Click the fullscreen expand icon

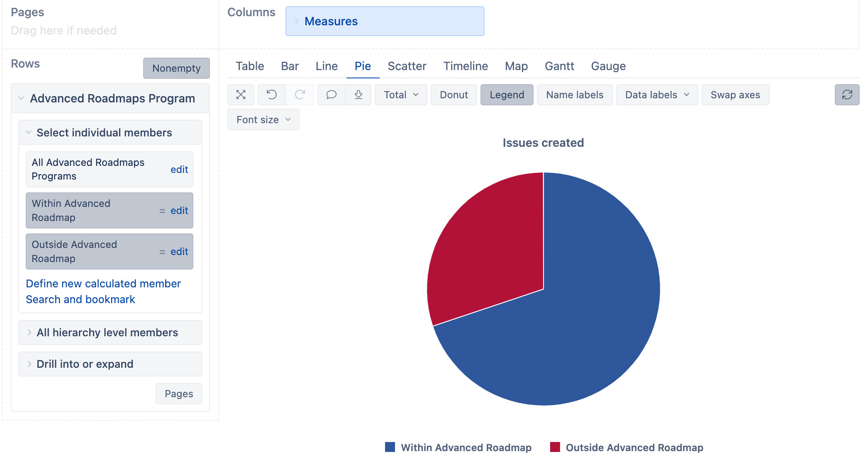click(241, 95)
